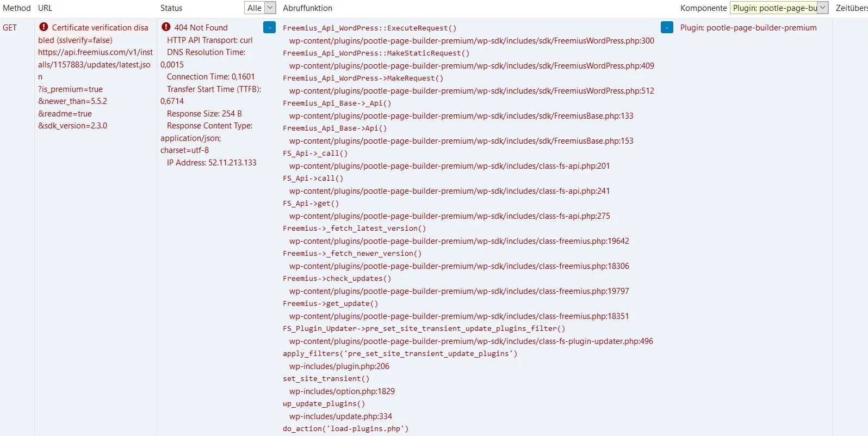This screenshot has width=868, height=436.
Task: Collapse the call stack using the Status column's minus button
Action: pyautogui.click(x=269, y=27)
